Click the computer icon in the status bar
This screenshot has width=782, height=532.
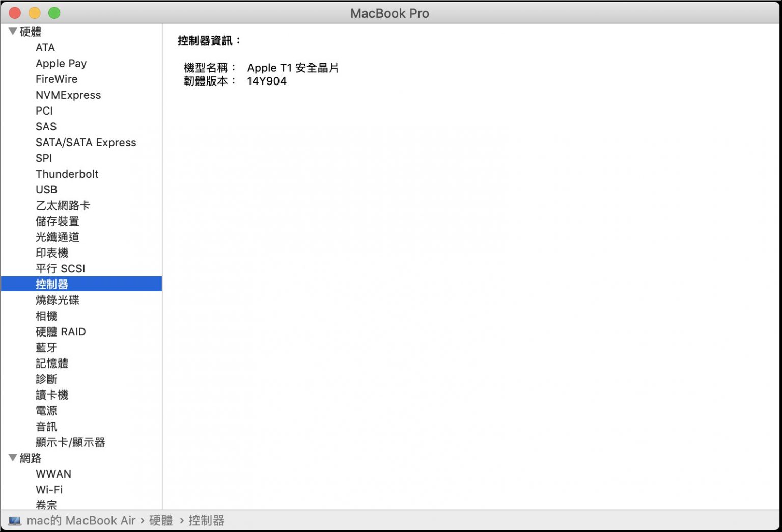14,520
